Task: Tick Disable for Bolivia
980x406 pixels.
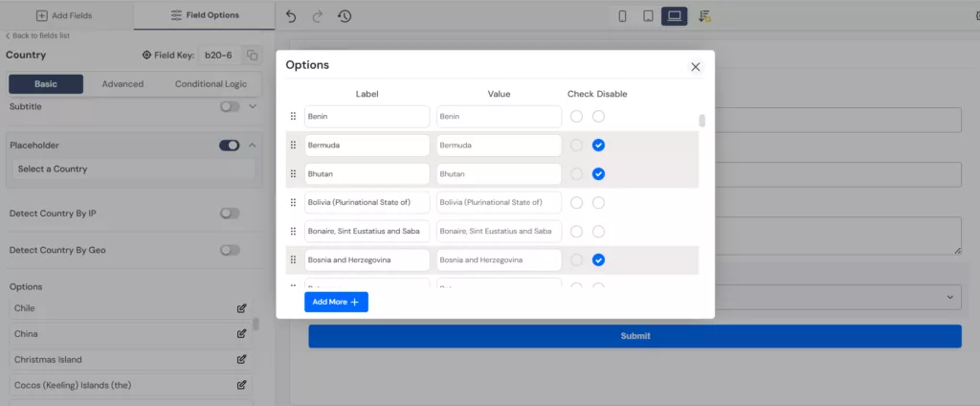Action: (598, 203)
